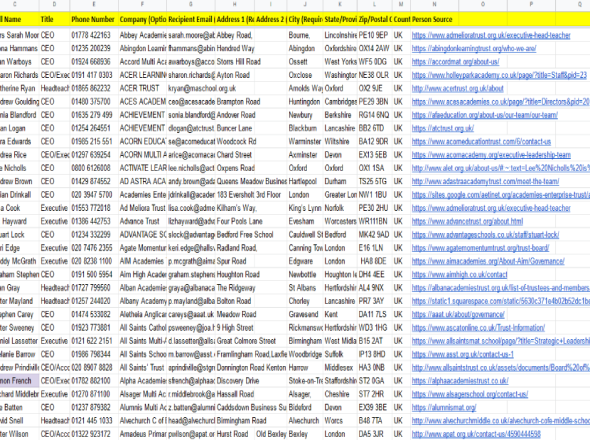Select the "Headteach" title cell in Katherine Ryan's row
This screenshot has width=590, height=440.
pyautogui.click(x=54, y=88)
